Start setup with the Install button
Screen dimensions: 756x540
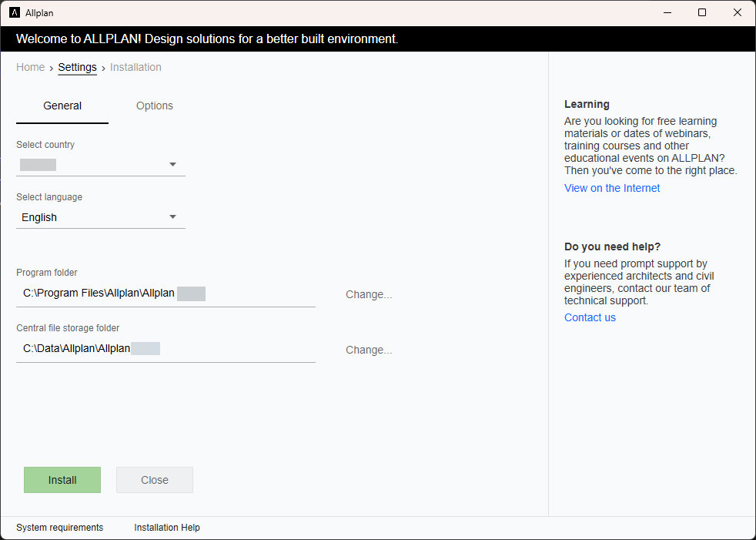[62, 480]
